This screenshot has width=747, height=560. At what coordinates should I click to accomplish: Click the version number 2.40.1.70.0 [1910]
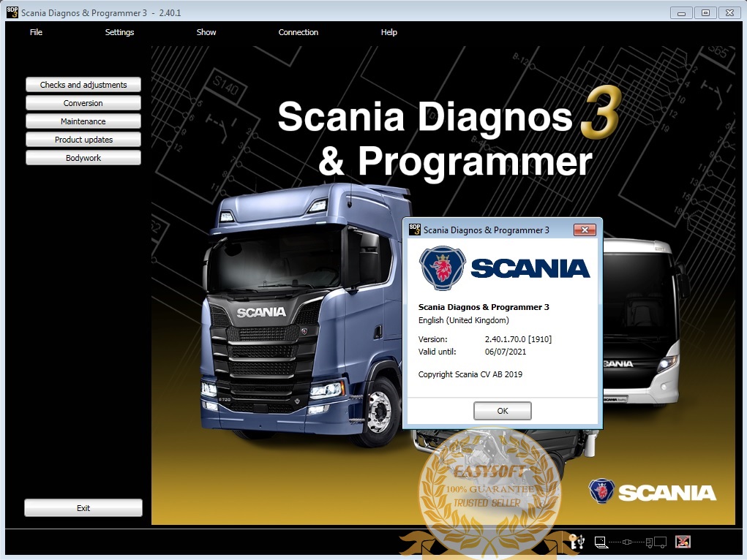tap(518, 339)
